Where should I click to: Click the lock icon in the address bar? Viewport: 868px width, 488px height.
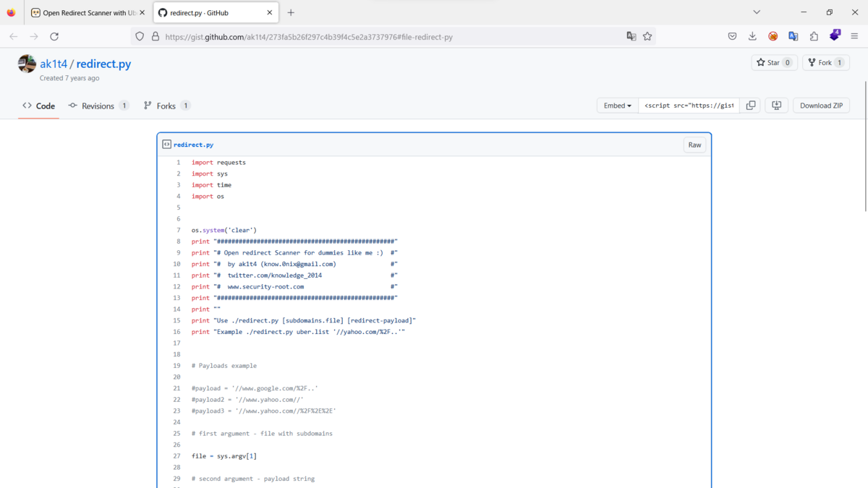click(x=155, y=36)
